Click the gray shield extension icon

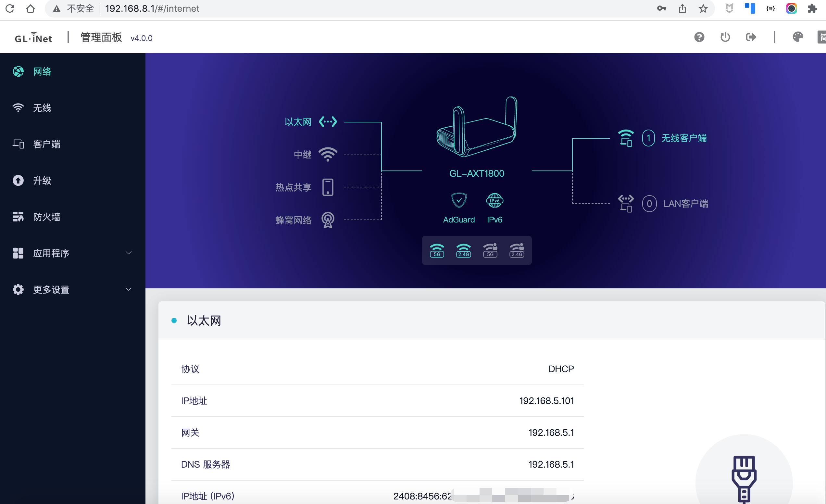(x=729, y=8)
